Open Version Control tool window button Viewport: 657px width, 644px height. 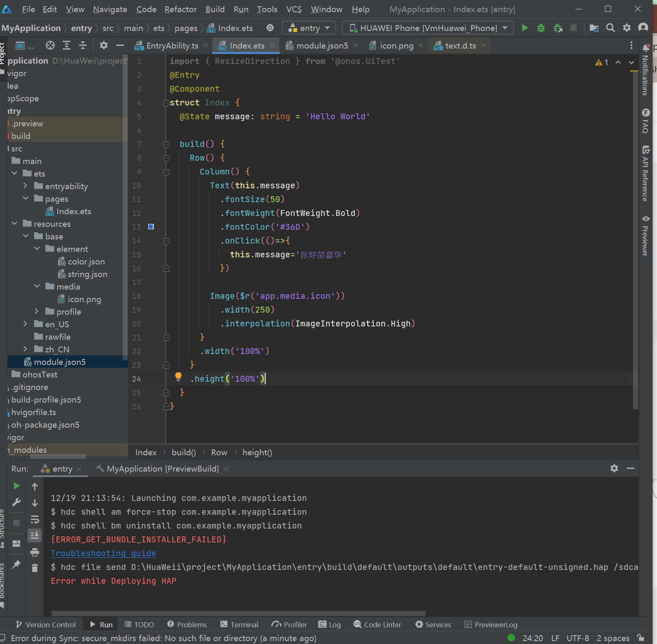pyautogui.click(x=46, y=624)
